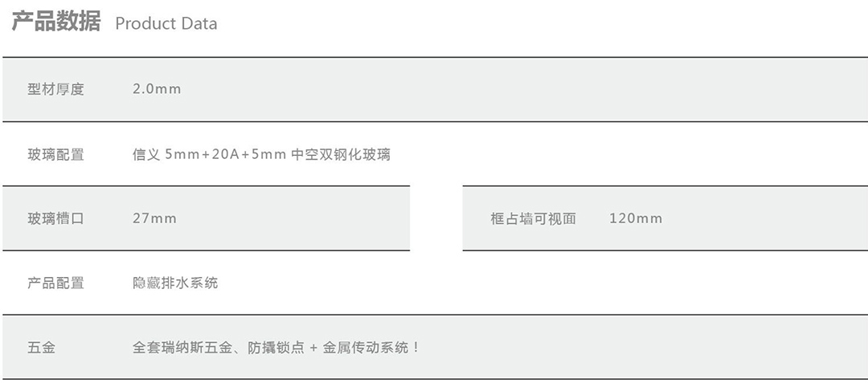
Task: Click the gray 五金 row background
Action: click(435, 347)
